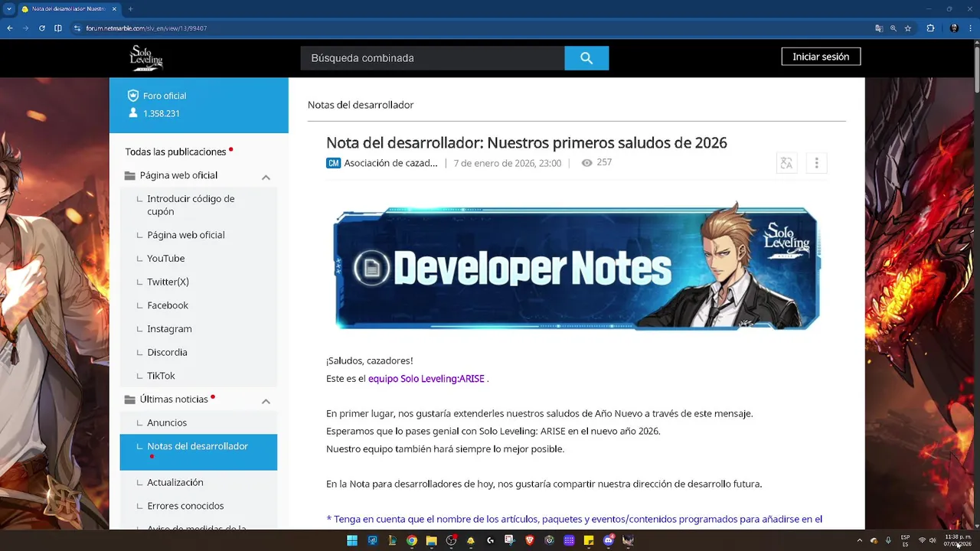Click the browser forward arrow
Image resolution: width=980 pixels, height=551 pixels.
26,28
